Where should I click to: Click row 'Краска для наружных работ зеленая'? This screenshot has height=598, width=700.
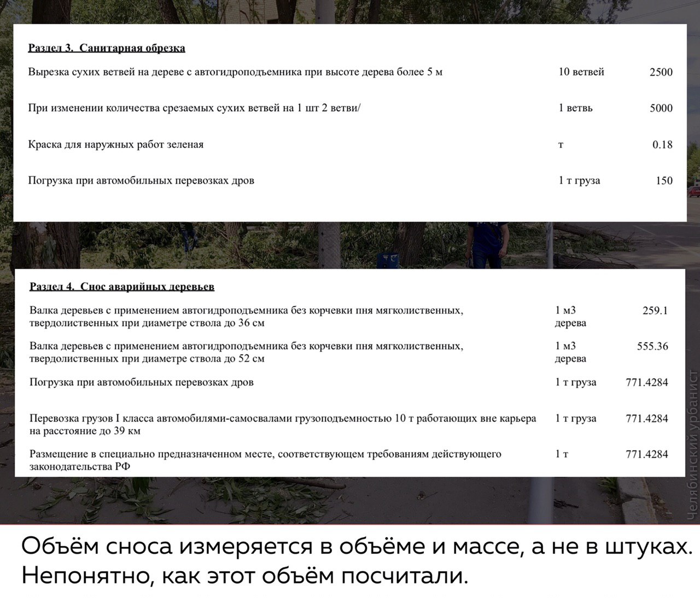(x=350, y=144)
